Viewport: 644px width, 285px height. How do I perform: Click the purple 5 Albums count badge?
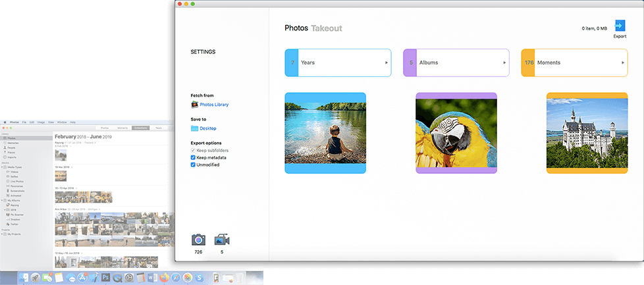tap(410, 63)
